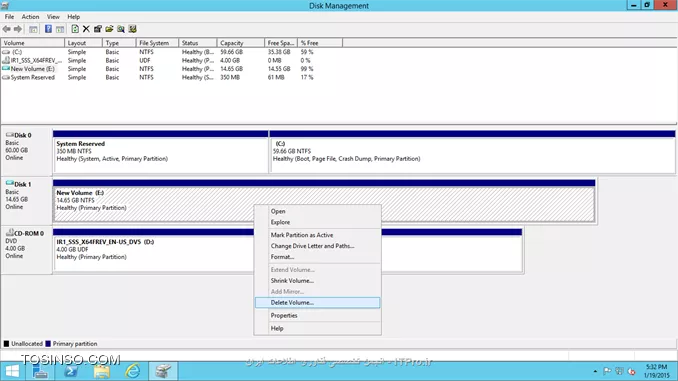Click the CD-ROM 0 label box
This screenshot has width=678, height=381.
pyautogui.click(x=27, y=250)
